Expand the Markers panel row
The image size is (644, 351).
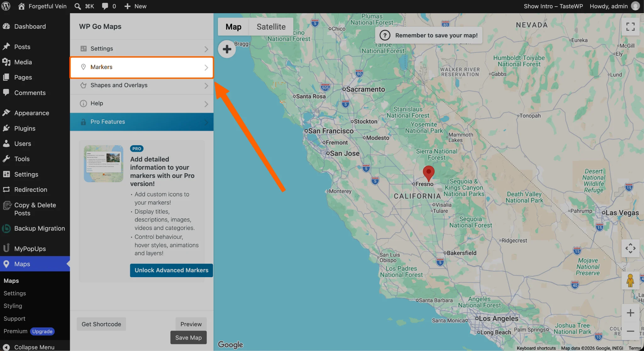tap(142, 67)
